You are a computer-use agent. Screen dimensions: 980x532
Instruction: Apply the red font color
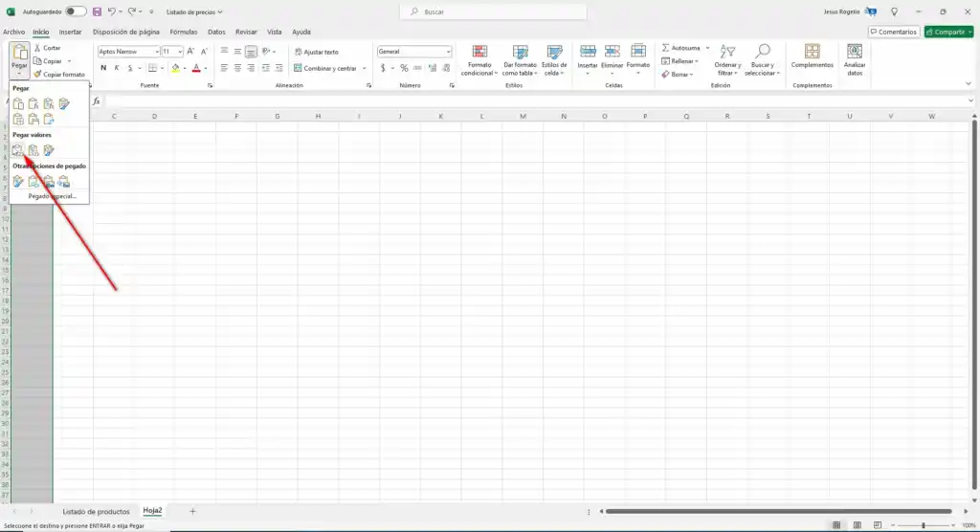(196, 68)
